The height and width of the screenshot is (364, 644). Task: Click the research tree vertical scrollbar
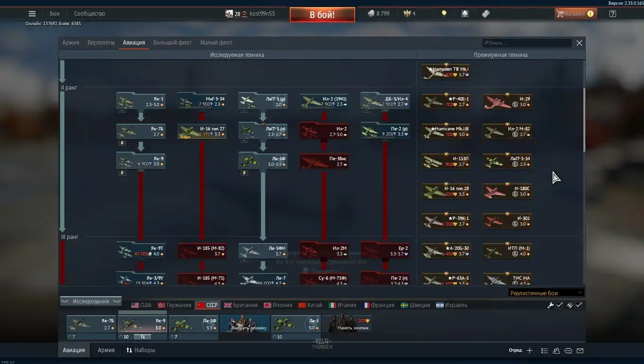coord(584,120)
